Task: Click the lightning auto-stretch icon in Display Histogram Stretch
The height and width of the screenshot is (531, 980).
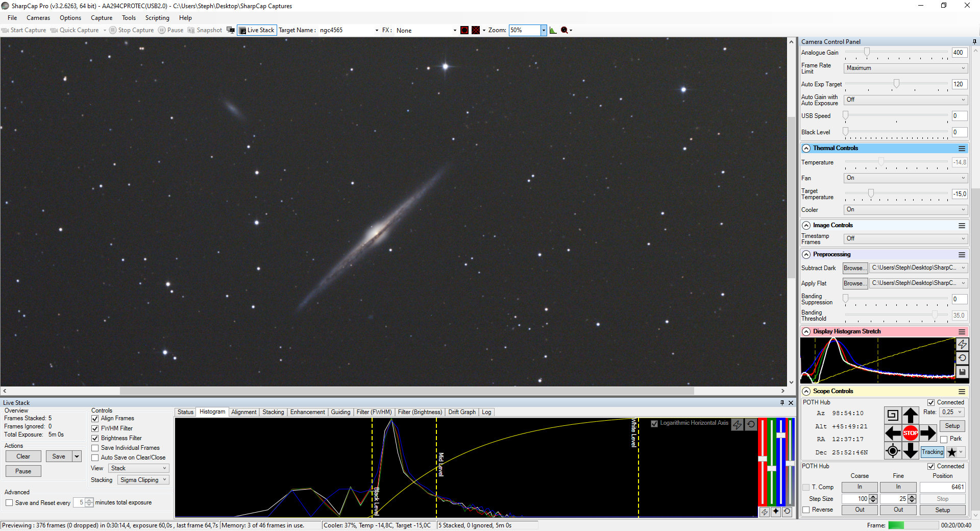Action: (x=962, y=345)
